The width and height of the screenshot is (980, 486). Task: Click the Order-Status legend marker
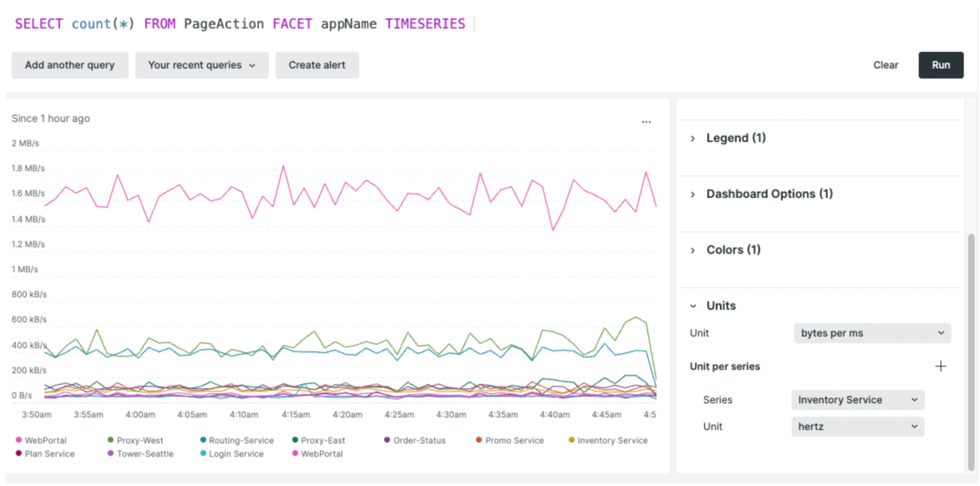(x=387, y=440)
